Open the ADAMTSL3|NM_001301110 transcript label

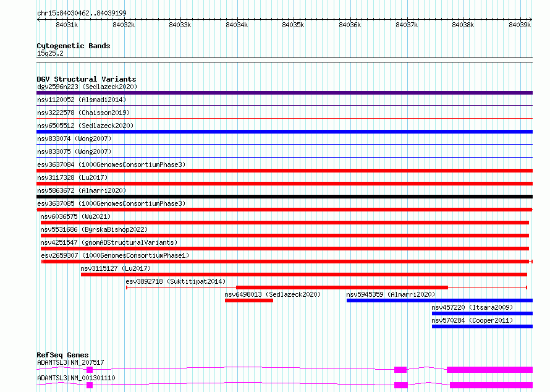(76, 378)
